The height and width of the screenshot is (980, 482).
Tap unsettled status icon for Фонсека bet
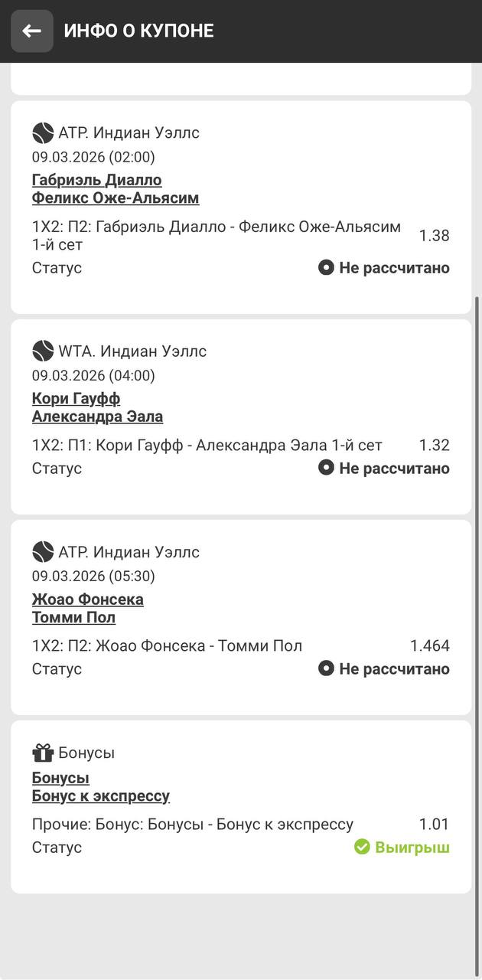tap(327, 669)
